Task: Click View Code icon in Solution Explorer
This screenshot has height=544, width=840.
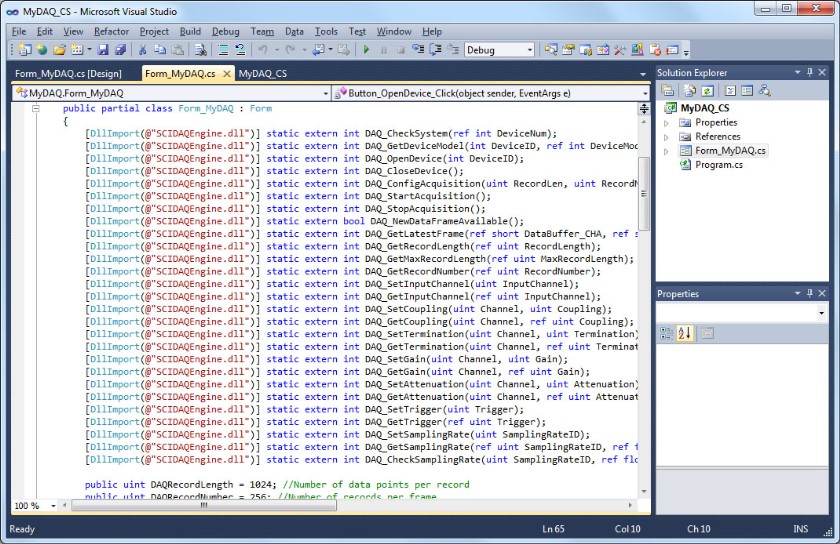Action: [730, 91]
